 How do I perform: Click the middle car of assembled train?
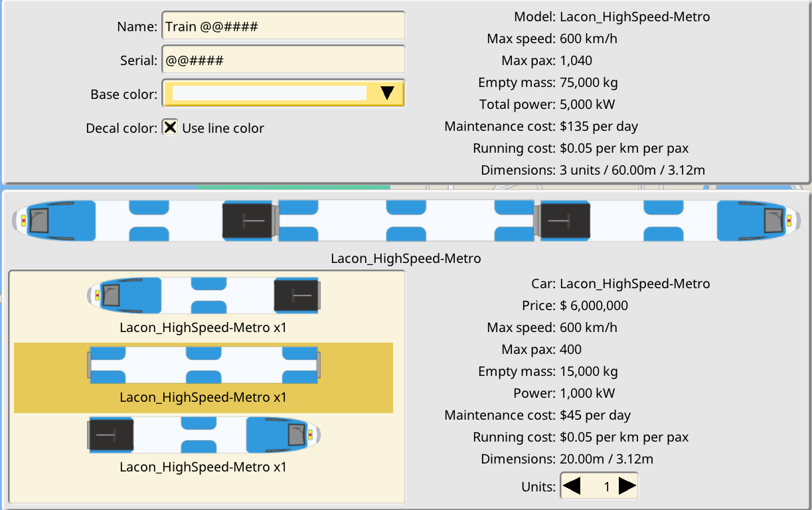point(406,220)
